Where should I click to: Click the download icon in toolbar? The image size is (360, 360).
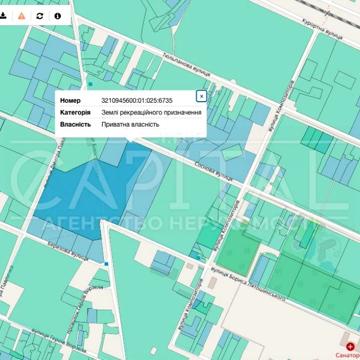click(3, 16)
